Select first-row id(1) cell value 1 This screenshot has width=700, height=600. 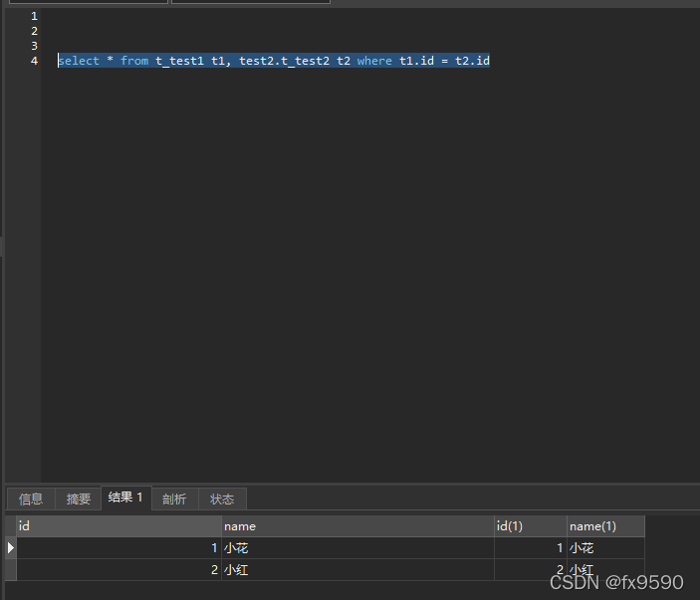coord(530,548)
